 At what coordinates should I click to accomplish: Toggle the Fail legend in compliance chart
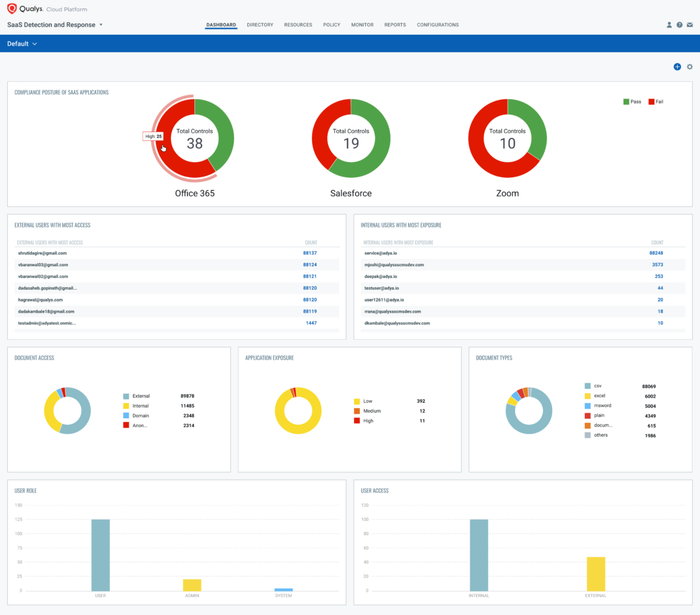pyautogui.click(x=656, y=101)
